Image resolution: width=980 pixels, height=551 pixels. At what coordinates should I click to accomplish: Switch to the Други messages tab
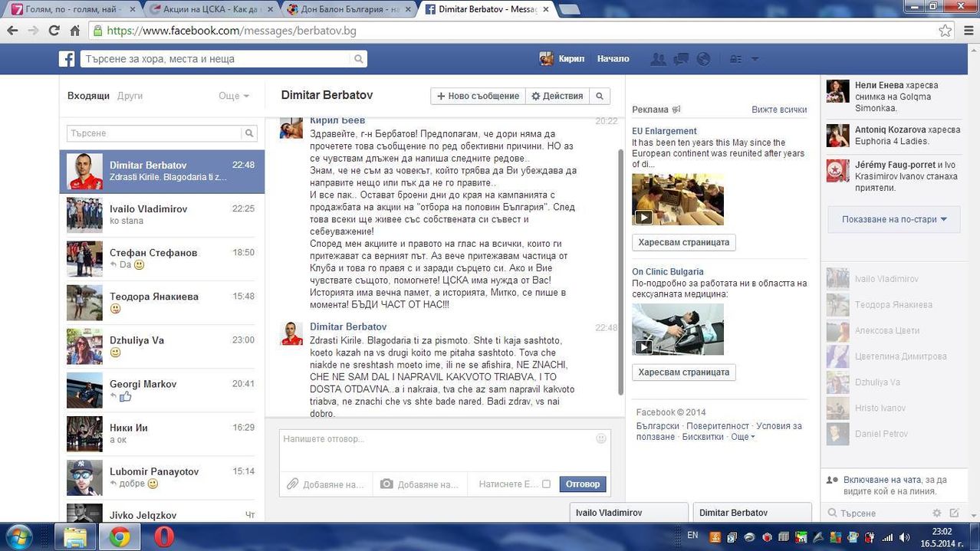click(x=130, y=96)
